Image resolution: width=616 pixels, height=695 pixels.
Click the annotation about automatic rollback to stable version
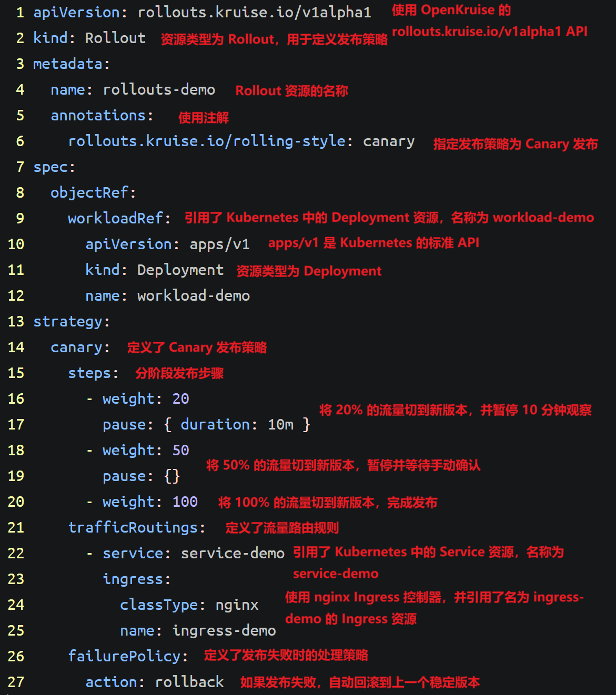click(360, 682)
